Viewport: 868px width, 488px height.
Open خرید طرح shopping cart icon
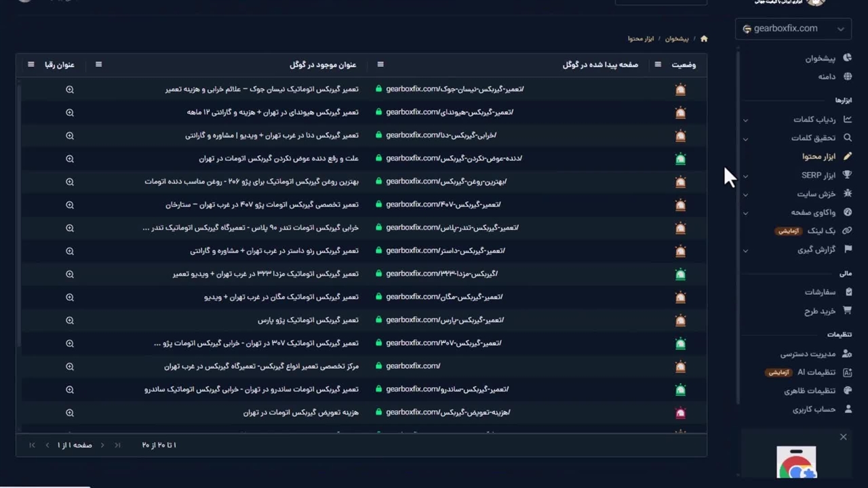click(x=847, y=310)
